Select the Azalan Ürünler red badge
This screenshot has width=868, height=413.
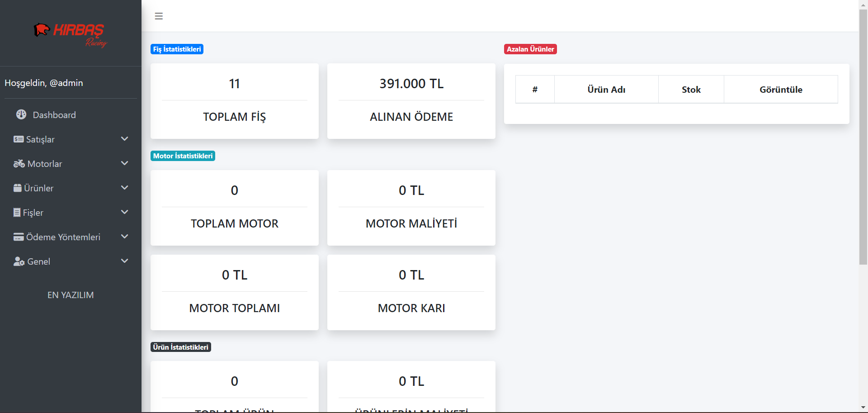[530, 49]
